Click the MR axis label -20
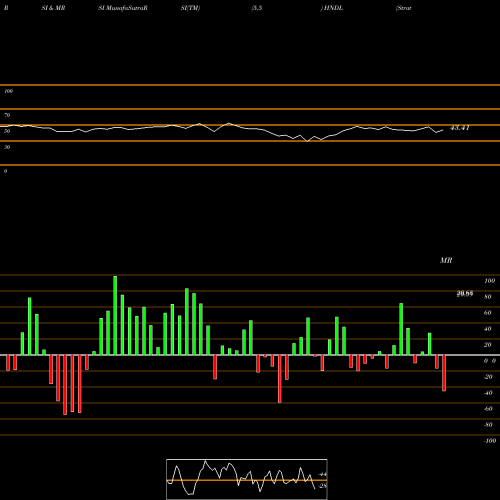 coord(488,377)
